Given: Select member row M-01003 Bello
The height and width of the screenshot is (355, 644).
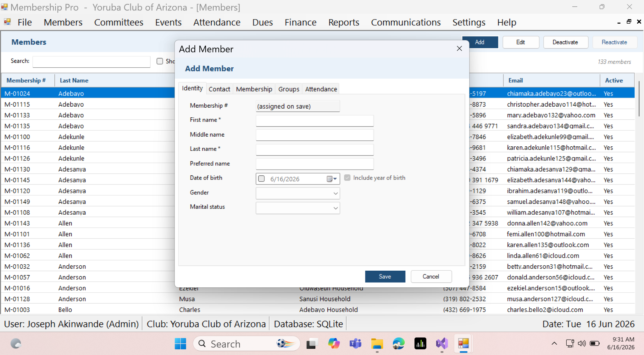Looking at the screenshot, I should tap(318, 310).
